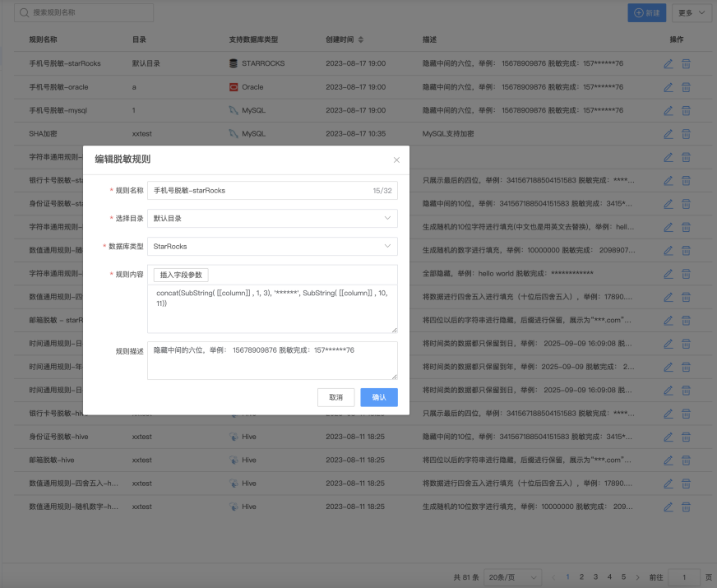
Task: Edit the 数值通用规则-随机数字-h... rule
Action: [x=668, y=507]
